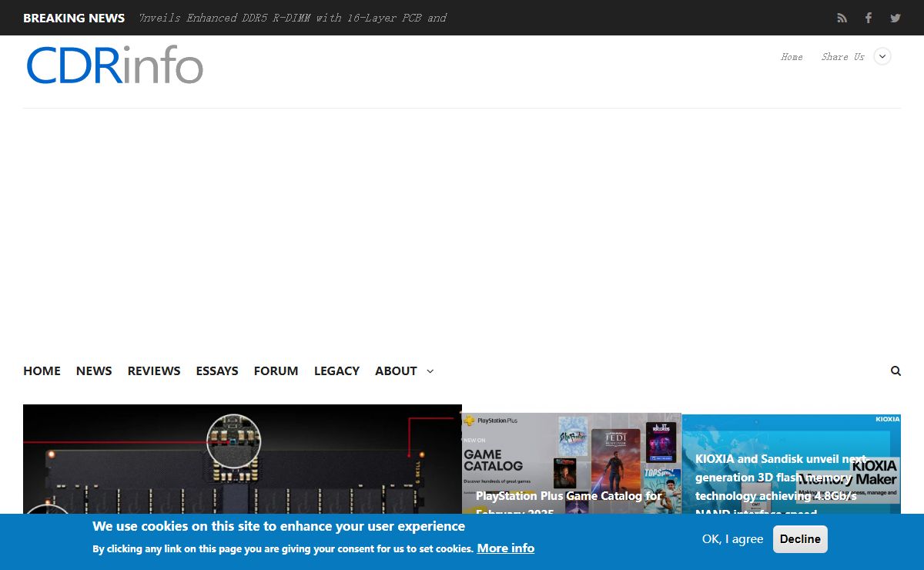Open the REVIEWS section
The image size is (924, 570).
154,371
